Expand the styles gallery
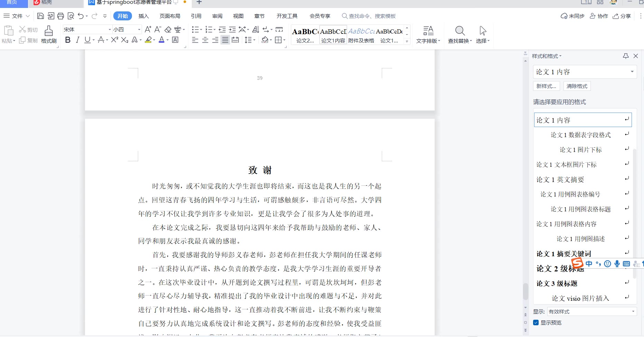The height and width of the screenshot is (337, 644). (407, 41)
